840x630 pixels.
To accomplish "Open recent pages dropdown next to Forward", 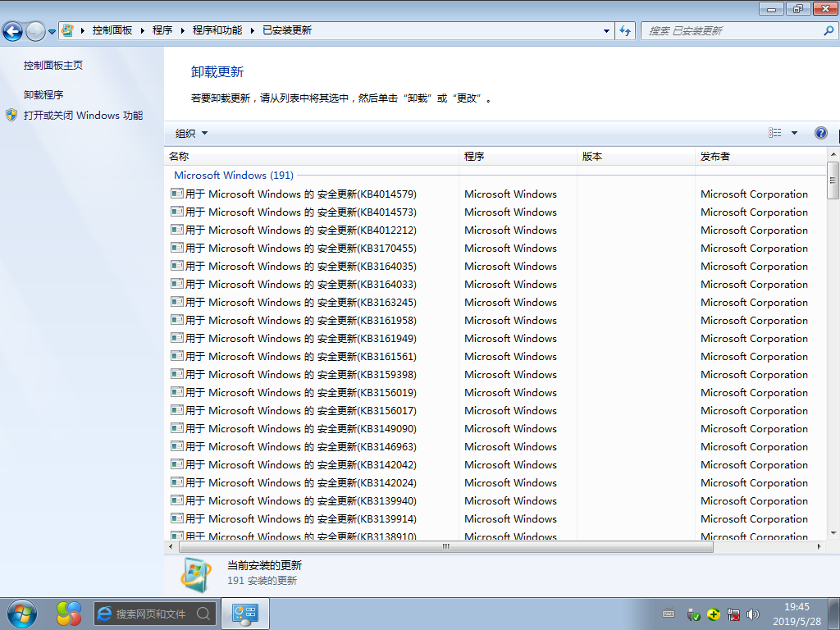I will (52, 32).
